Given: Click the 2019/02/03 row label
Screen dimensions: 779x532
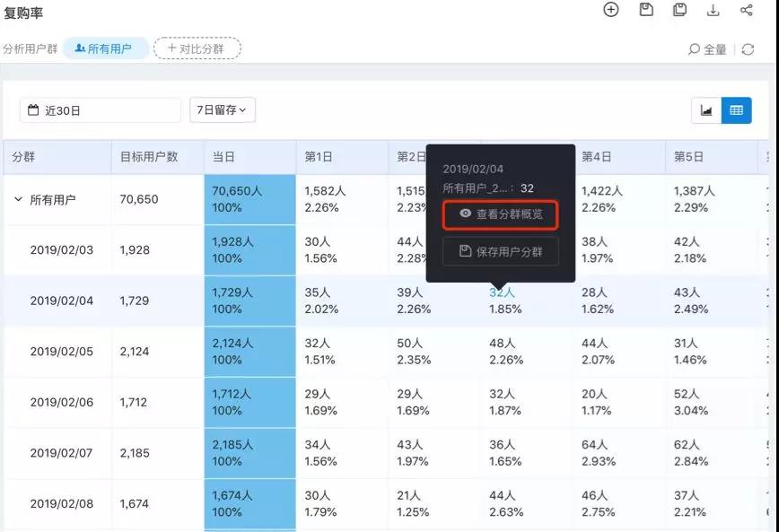Looking at the screenshot, I should pos(62,250).
